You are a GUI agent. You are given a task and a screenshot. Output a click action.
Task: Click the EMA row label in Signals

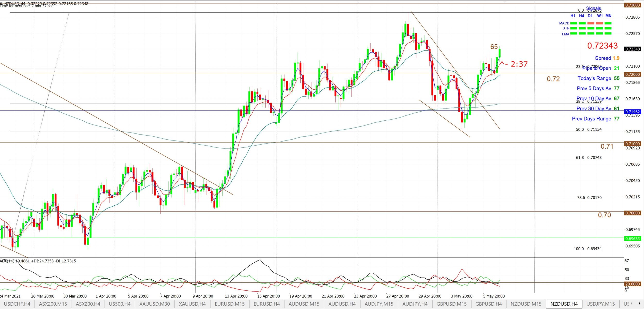pyautogui.click(x=566, y=34)
